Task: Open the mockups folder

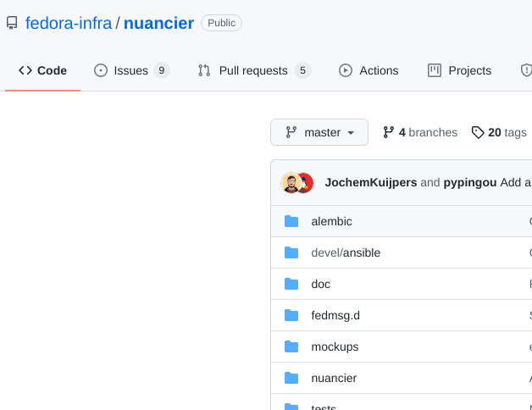Action: (x=335, y=346)
